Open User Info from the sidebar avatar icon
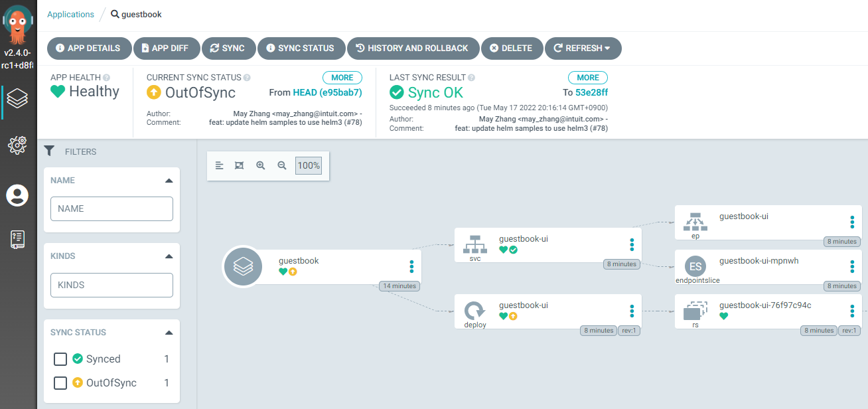Screen dimensions: 868x409 (17, 195)
